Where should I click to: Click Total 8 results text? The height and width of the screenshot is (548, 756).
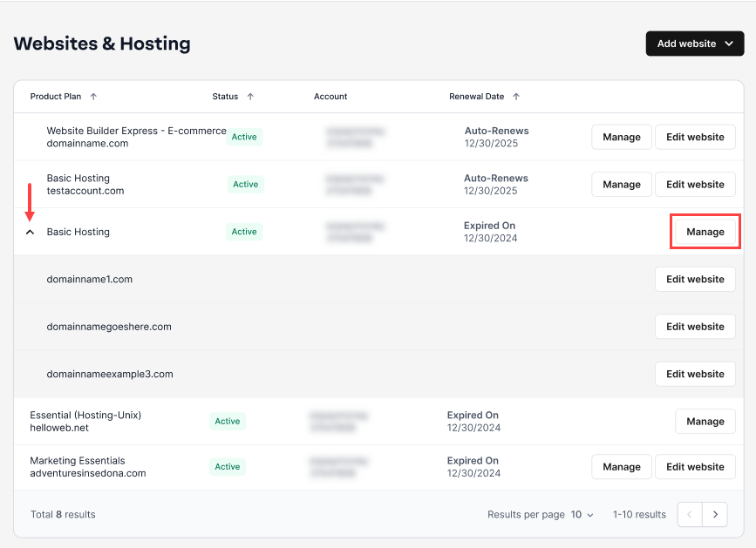click(x=63, y=515)
